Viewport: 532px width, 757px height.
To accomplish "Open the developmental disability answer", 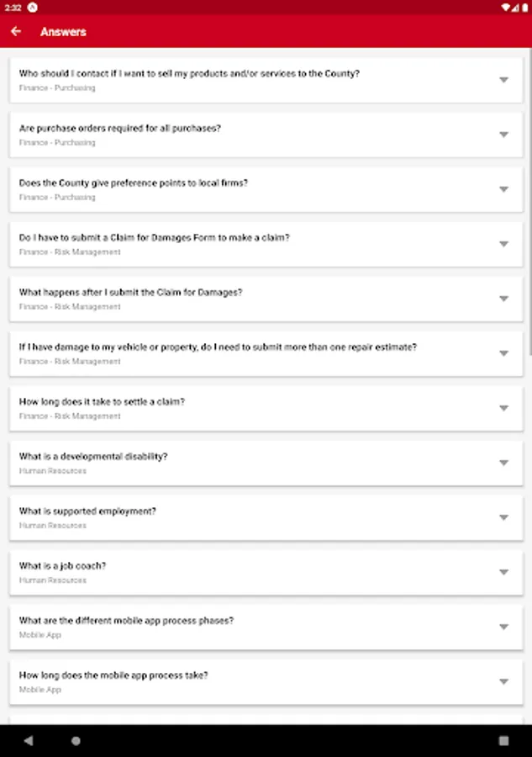I will pos(266,462).
